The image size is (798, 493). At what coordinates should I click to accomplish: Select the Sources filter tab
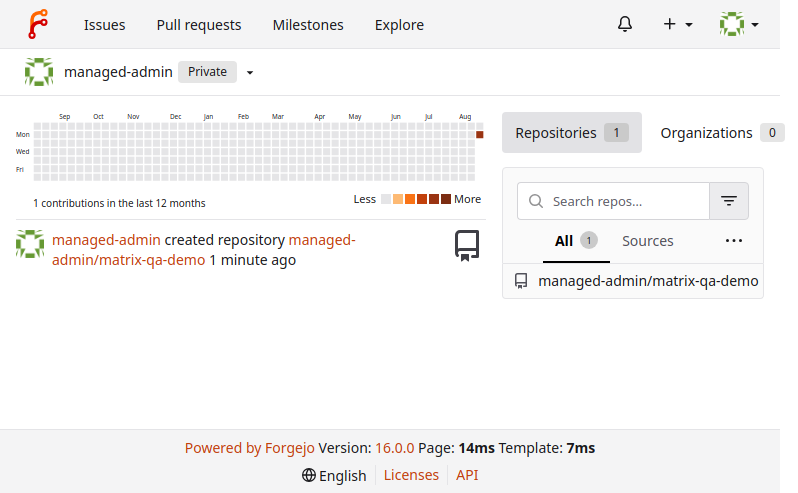(647, 241)
